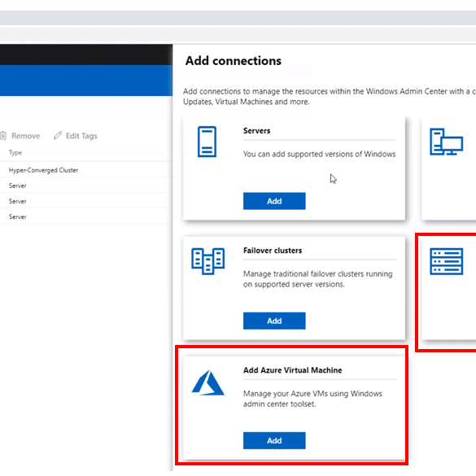Image resolution: width=476 pixels, height=476 pixels.
Task: Click the Failover clusters card title
Action: pos(273,251)
